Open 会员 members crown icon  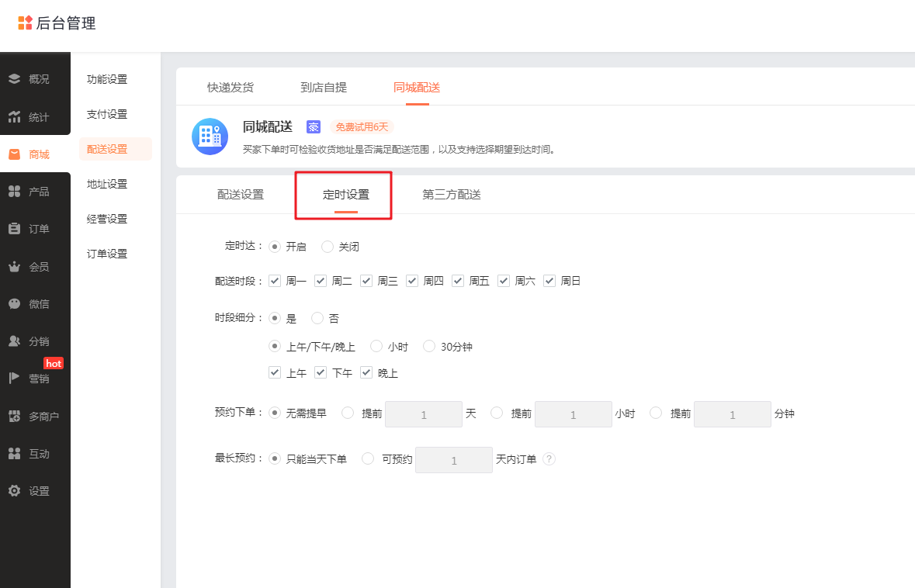pyautogui.click(x=15, y=267)
